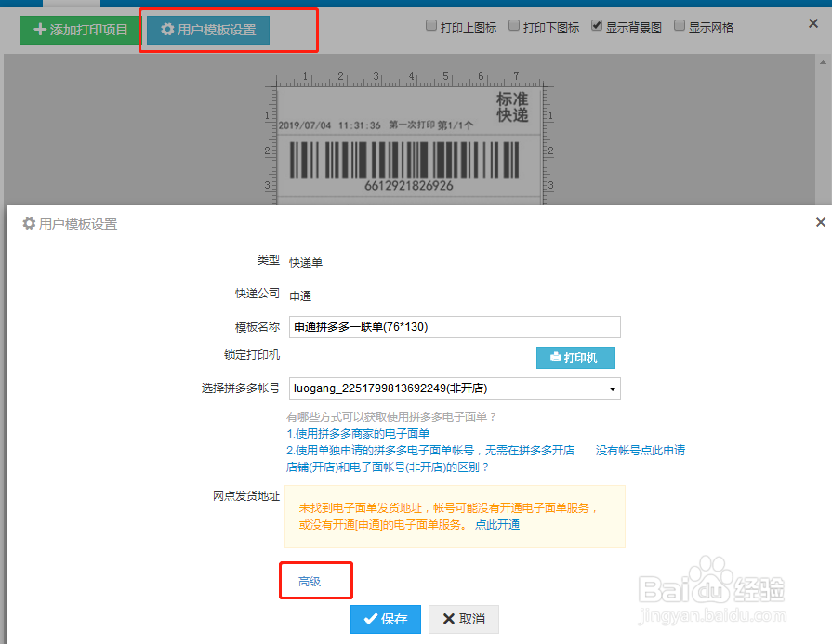This screenshot has height=644, width=832.
Task: Click the barcode 6612921826926 on the label preview
Action: (x=404, y=165)
